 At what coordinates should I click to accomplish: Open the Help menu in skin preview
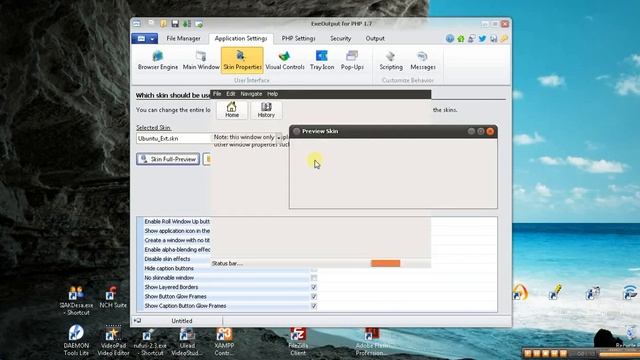(x=272, y=94)
